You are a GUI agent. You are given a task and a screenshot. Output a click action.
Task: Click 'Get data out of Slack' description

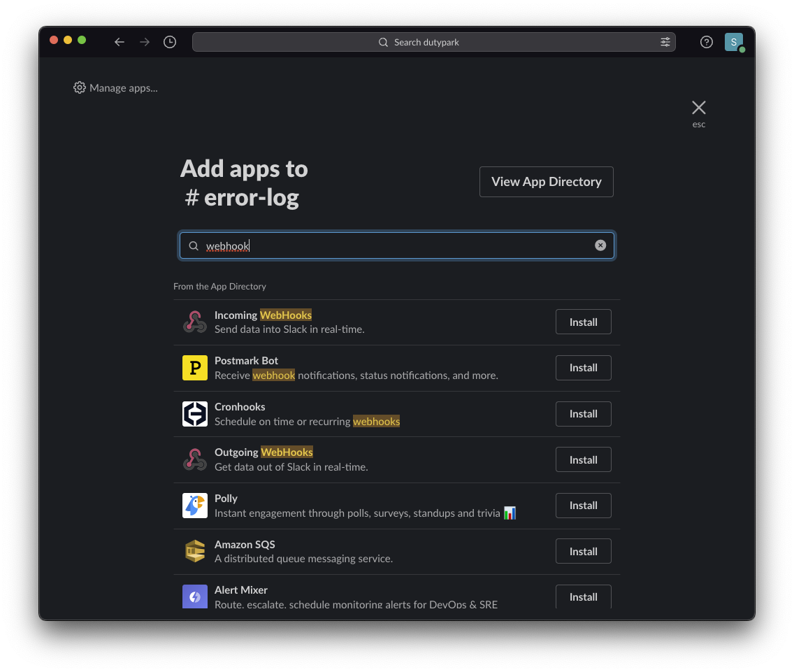[291, 466]
